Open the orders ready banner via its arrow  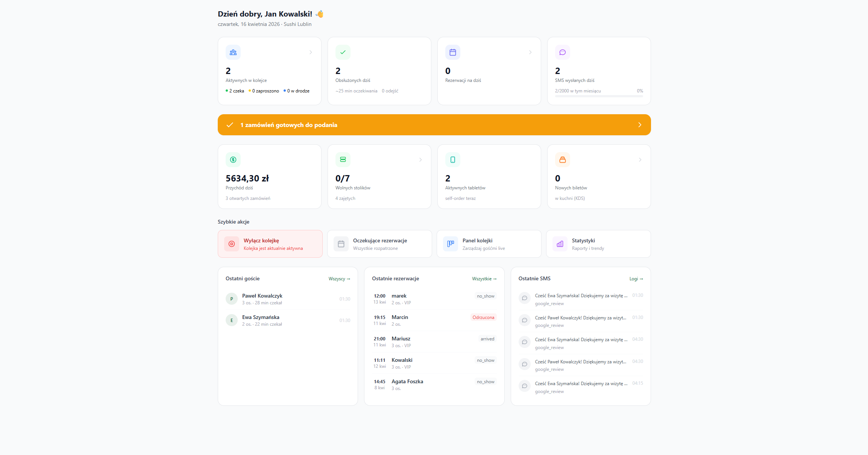coord(640,125)
